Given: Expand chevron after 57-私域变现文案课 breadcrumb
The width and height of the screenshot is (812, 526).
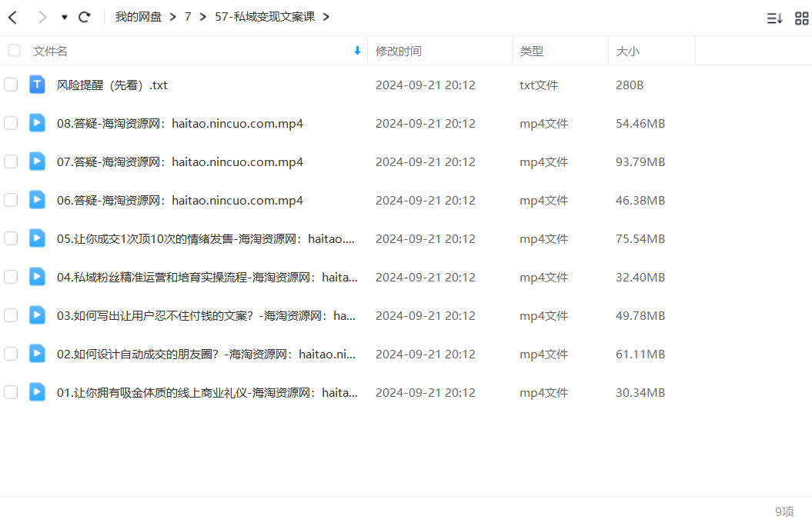Looking at the screenshot, I should (326, 17).
